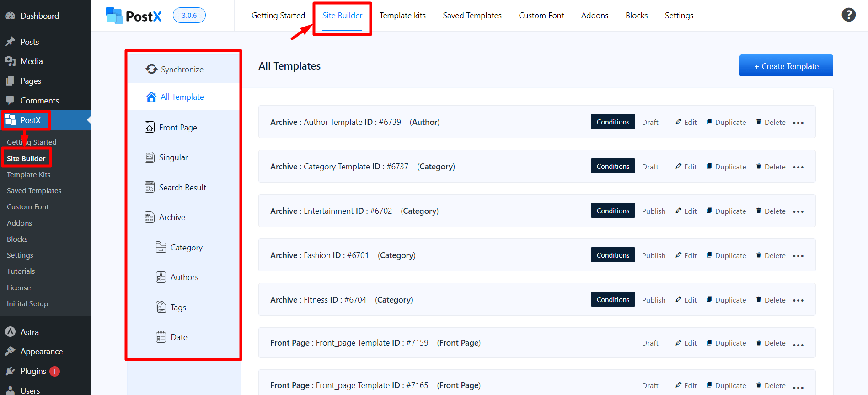The width and height of the screenshot is (868, 395).
Task: Click the Astra logo icon in sidebar
Action: (x=11, y=332)
